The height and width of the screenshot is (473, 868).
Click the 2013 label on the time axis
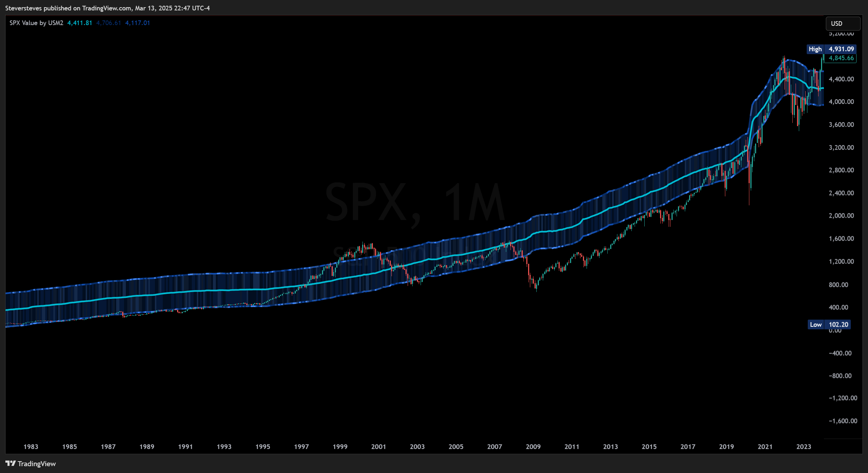(611, 447)
